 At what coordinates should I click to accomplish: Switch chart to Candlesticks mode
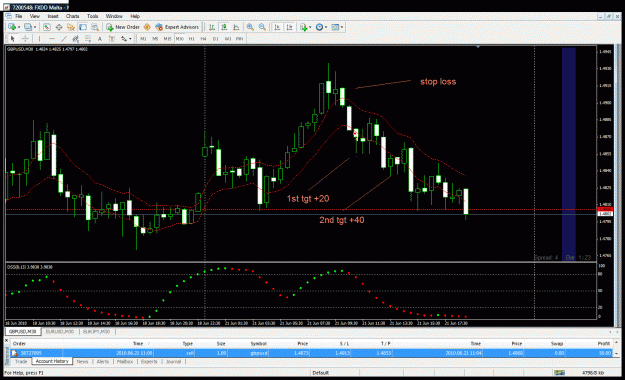pos(224,27)
